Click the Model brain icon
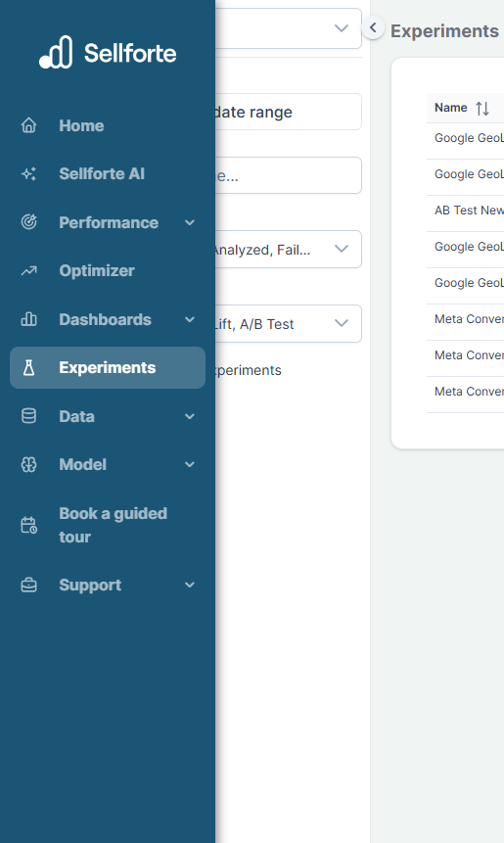The height and width of the screenshot is (843, 504). pos(29,464)
